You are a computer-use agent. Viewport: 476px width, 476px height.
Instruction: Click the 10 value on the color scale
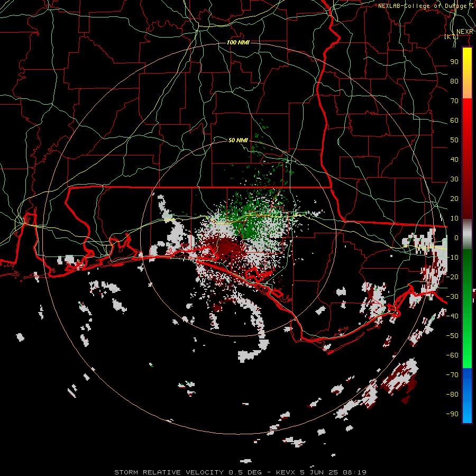(454, 218)
